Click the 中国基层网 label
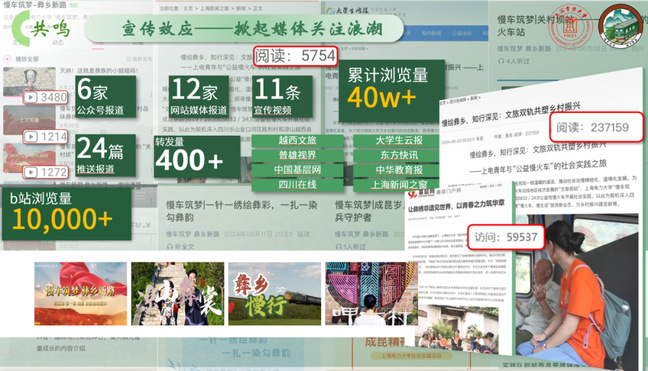 pyautogui.click(x=298, y=170)
